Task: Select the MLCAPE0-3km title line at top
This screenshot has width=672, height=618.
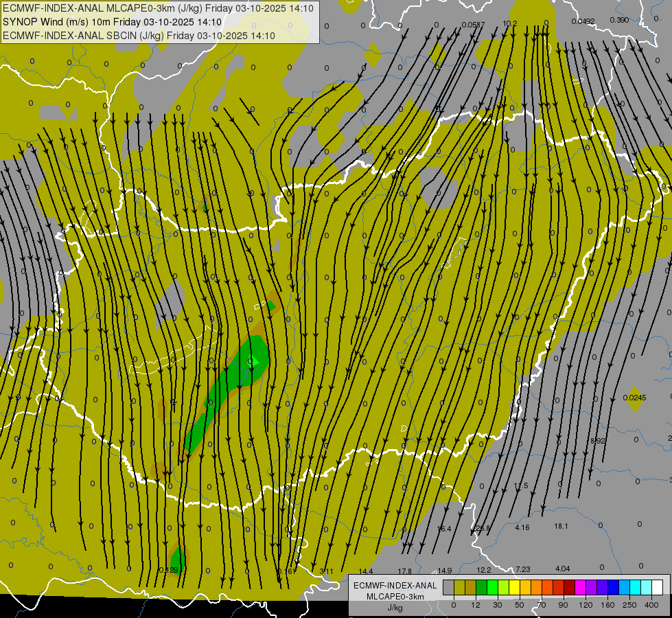Action: click(x=158, y=8)
